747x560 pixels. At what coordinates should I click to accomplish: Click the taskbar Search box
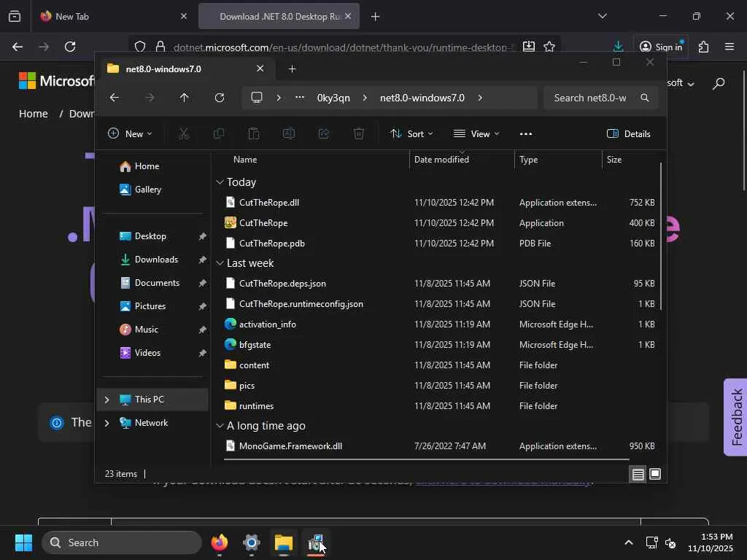(122, 542)
